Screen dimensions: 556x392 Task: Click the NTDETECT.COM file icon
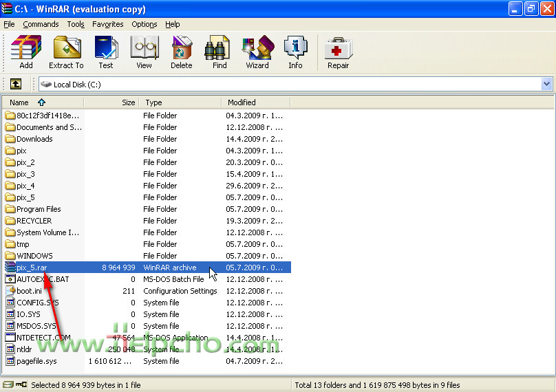click(x=10, y=337)
